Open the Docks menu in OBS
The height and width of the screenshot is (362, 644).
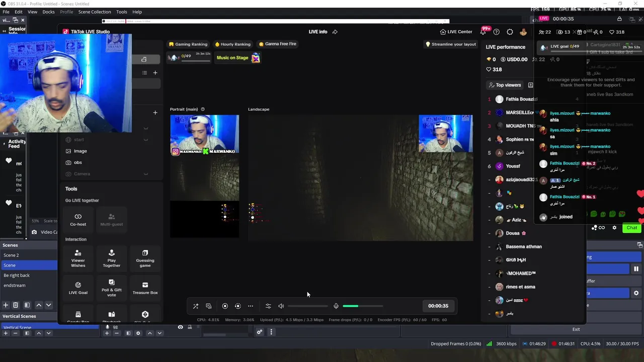coord(48,12)
